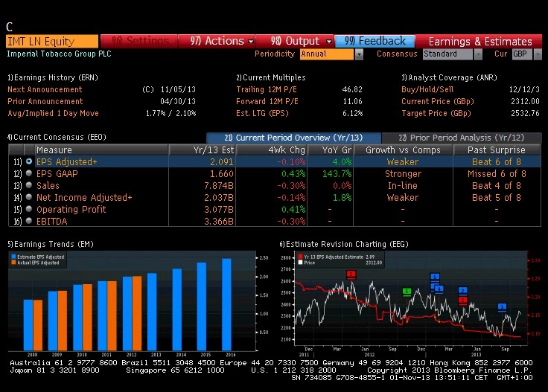Click the Operating Profit measure name
Screen dimensions: 548x392
[x=71, y=209]
